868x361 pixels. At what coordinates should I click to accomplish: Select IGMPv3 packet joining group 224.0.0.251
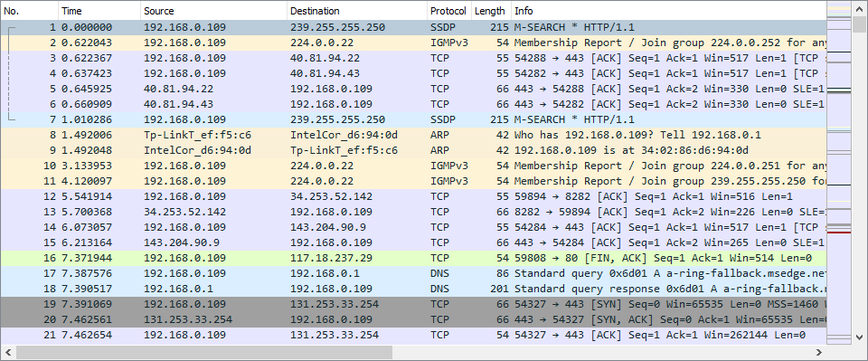(413, 166)
